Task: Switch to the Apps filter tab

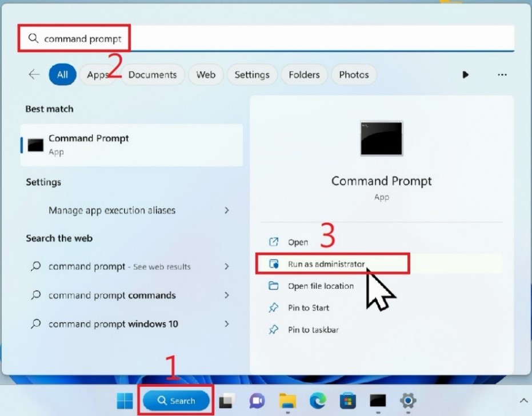Action: pyautogui.click(x=98, y=74)
